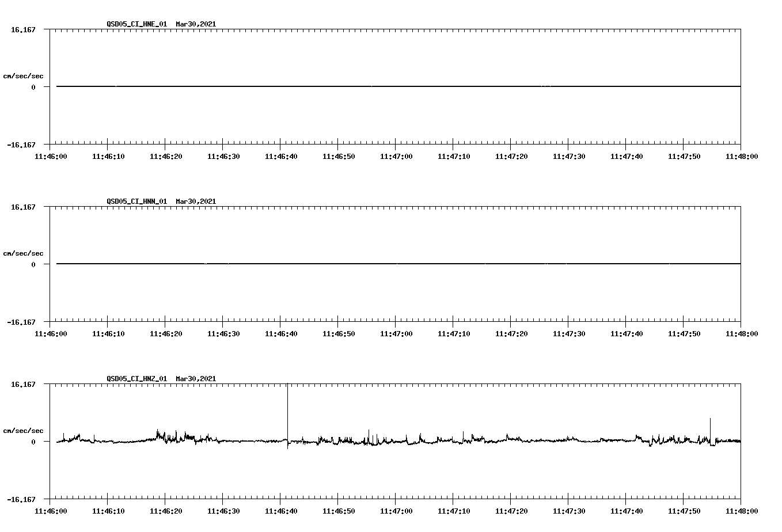782x532 pixels.
Task: Click the -16.167 amplitude label on bottom plot
Action: 21,500
